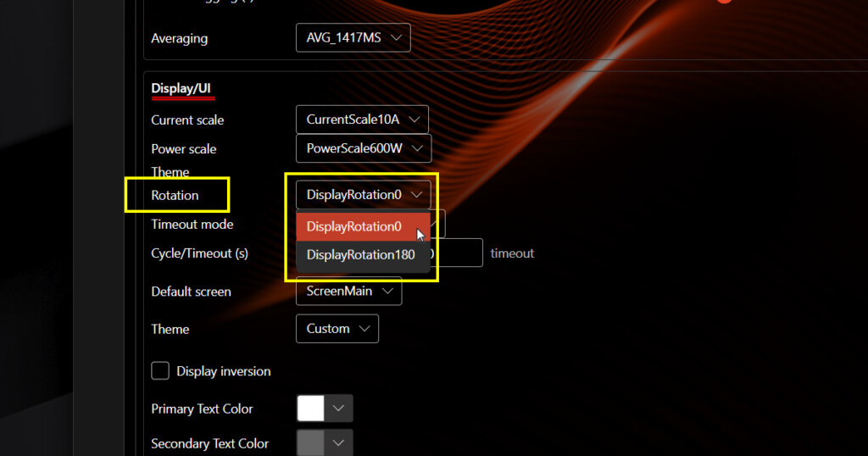The image size is (868, 456).
Task: Click the Averaging label
Action: [x=180, y=39]
